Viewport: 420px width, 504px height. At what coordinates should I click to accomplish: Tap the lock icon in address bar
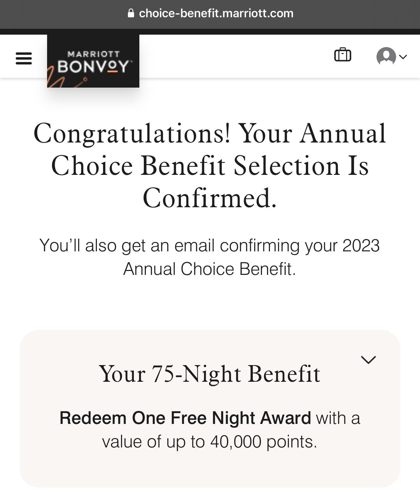point(131,13)
